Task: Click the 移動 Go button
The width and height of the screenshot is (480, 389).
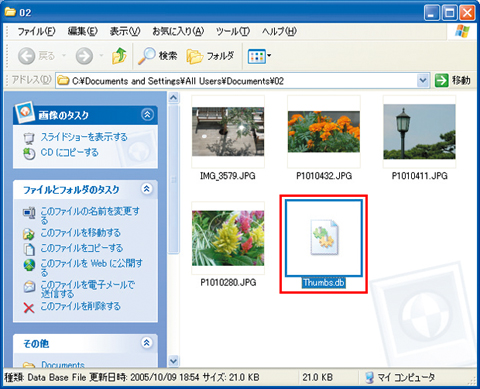Action: point(453,81)
